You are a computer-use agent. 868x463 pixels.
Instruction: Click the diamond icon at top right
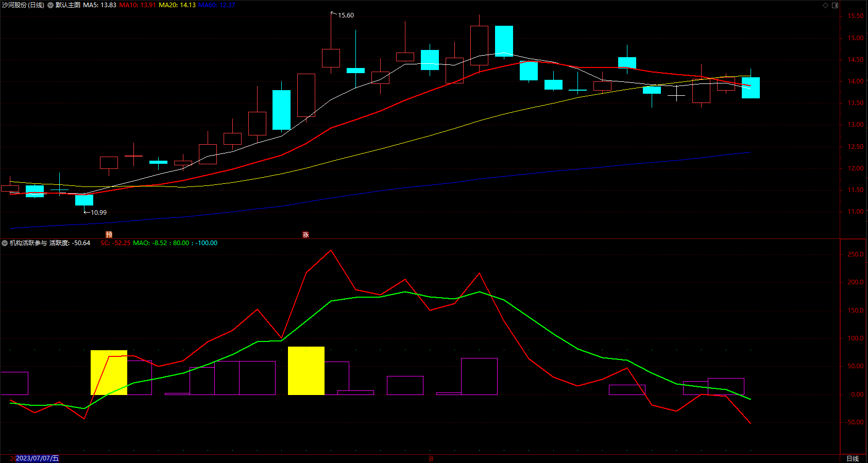[x=825, y=5]
